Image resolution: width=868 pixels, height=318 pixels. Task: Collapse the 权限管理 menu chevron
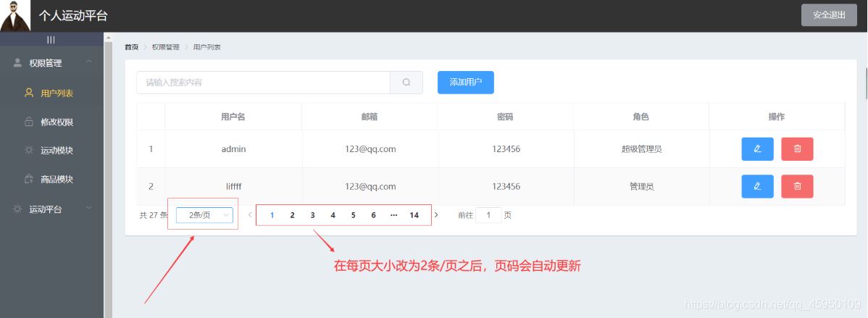pyautogui.click(x=89, y=62)
